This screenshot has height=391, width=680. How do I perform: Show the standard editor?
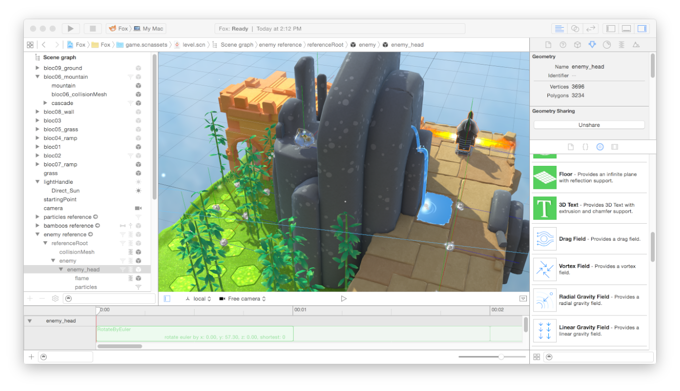pyautogui.click(x=559, y=29)
